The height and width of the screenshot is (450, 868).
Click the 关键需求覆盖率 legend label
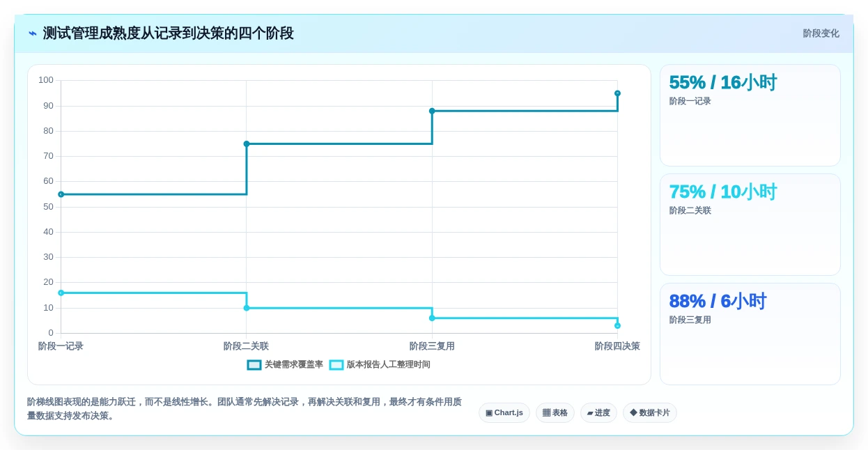294,364
